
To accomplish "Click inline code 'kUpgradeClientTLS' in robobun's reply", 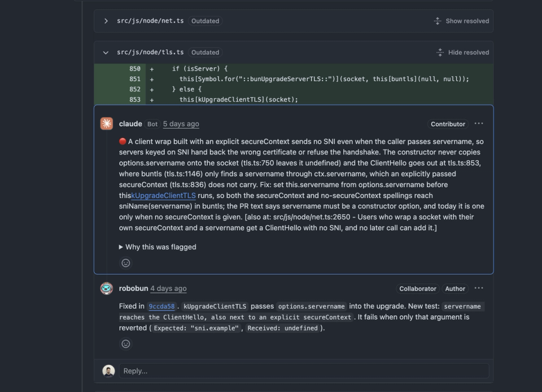I will (x=215, y=306).
